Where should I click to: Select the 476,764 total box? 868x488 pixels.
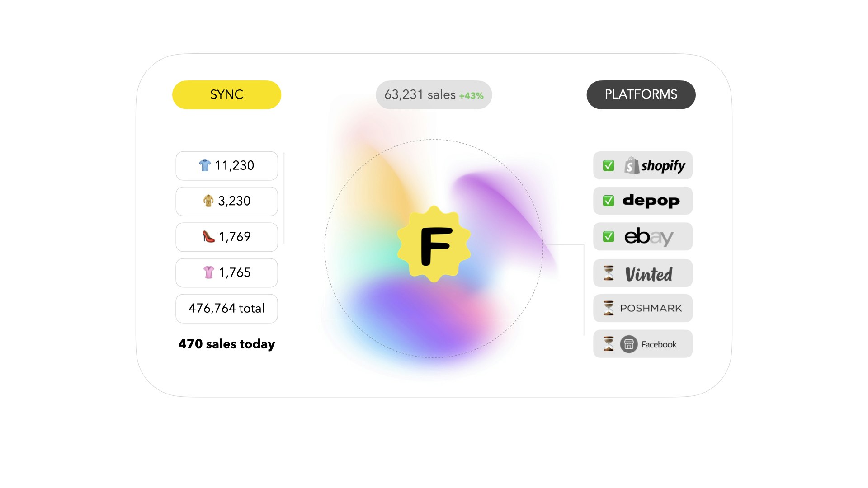pyautogui.click(x=226, y=309)
